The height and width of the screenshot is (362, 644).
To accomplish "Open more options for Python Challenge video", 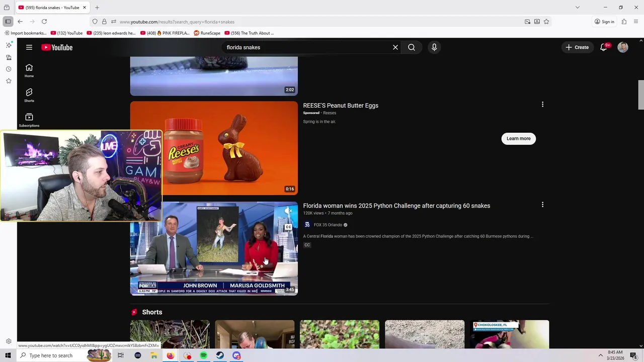I will pos(542,205).
